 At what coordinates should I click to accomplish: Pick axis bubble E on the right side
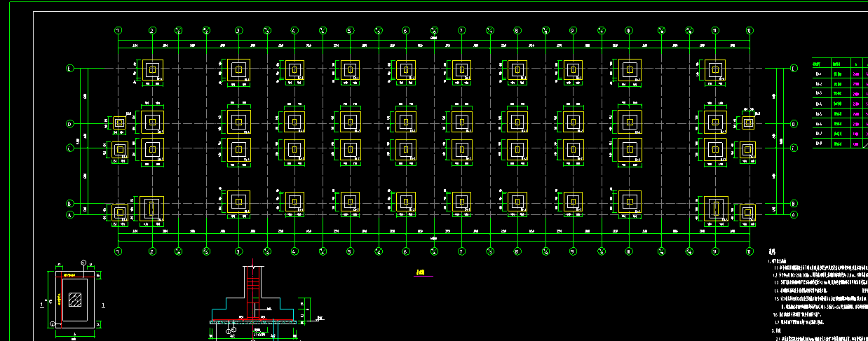[x=793, y=69]
